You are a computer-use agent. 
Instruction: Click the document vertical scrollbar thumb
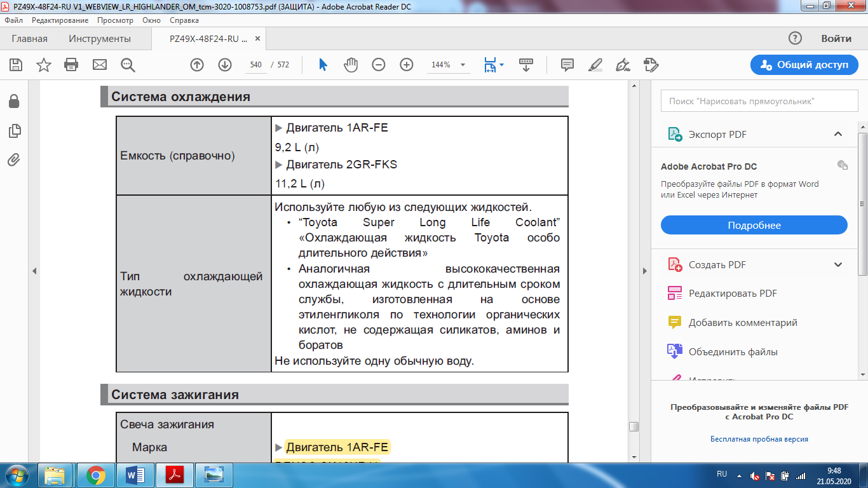coord(634,427)
